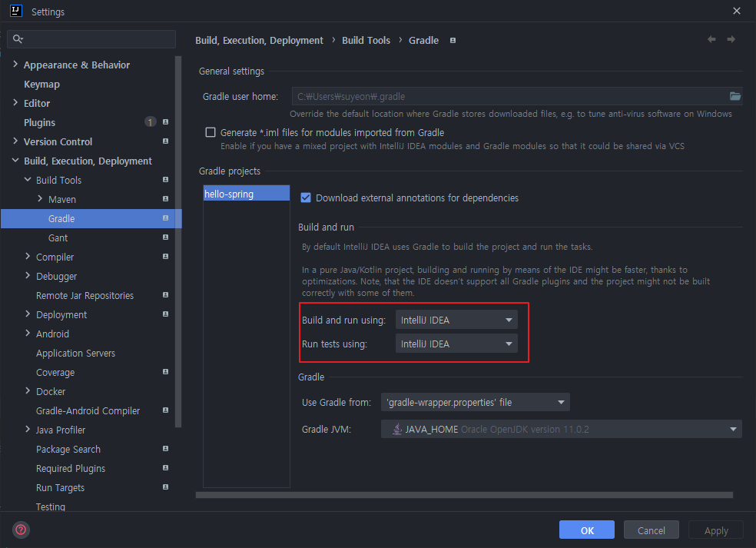Uncheck Download external annotations for dependencies
756x548 pixels.
coord(306,198)
